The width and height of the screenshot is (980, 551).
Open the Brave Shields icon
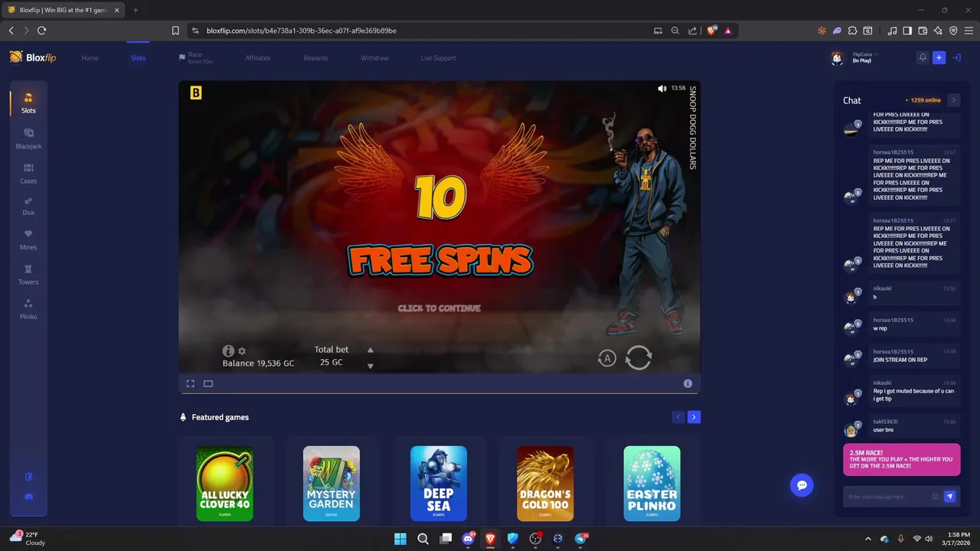[x=712, y=31]
